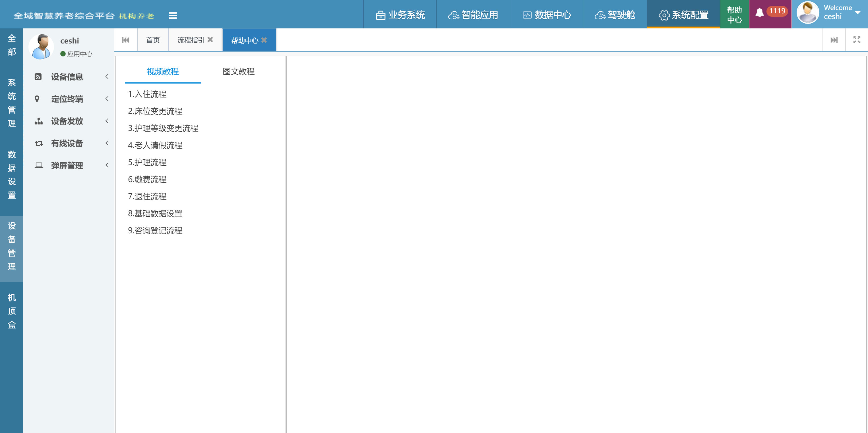Expand the 弹屏管理 menu chevron
Screen dimensions: 868x433
pyautogui.click(x=107, y=165)
